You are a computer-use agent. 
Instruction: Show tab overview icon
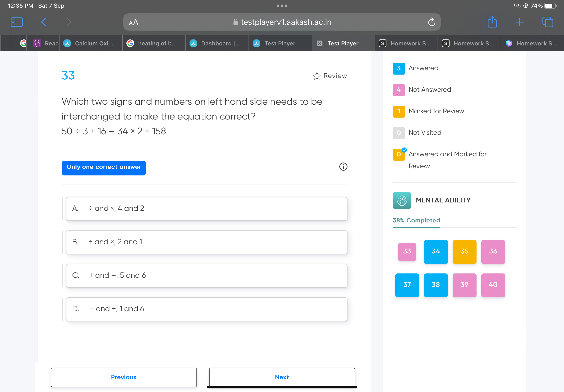pos(548,22)
